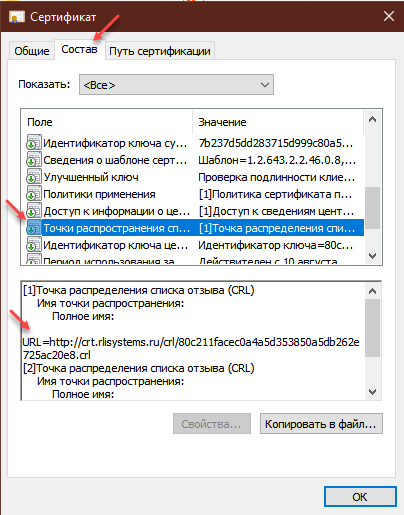Select the Состав tab
The width and height of the screenshot is (404, 515).
pyautogui.click(x=79, y=49)
